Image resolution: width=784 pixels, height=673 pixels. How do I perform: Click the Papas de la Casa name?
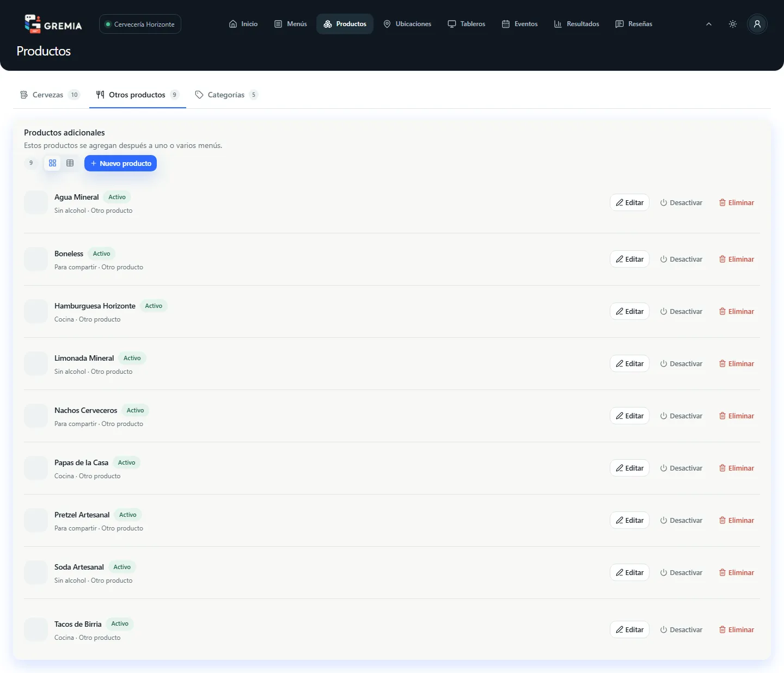81,462
